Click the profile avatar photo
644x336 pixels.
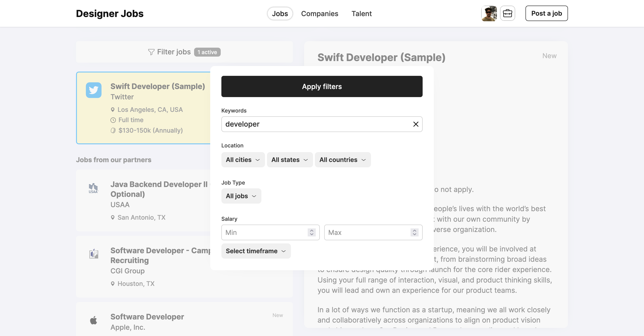point(489,13)
